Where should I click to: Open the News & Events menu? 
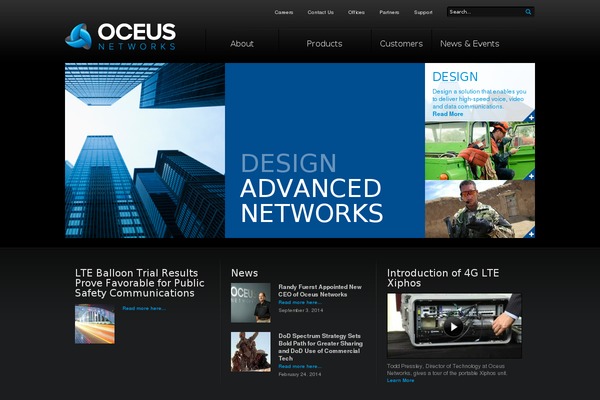pyautogui.click(x=470, y=44)
